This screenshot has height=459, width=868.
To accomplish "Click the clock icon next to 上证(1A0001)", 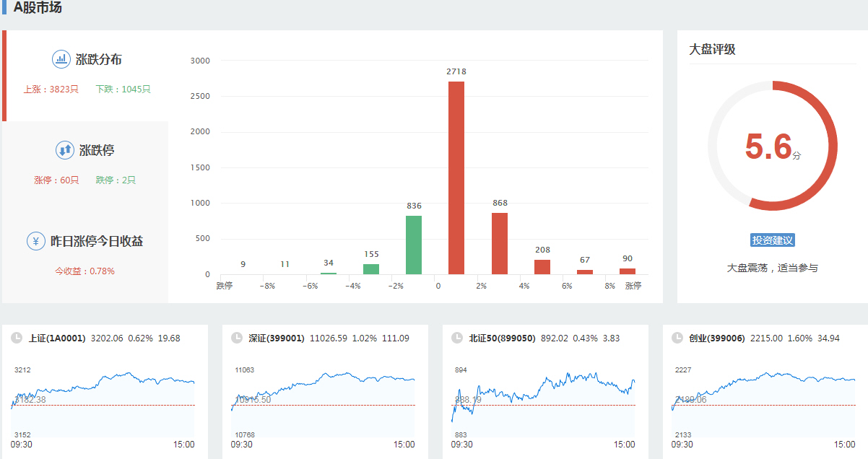I will tap(17, 338).
